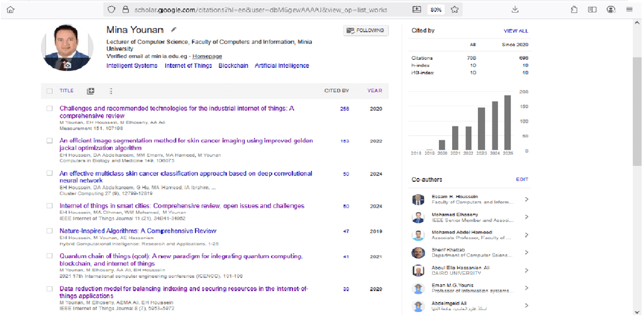Sort articles by YEAR column header
644x329 pixels.
point(374,91)
